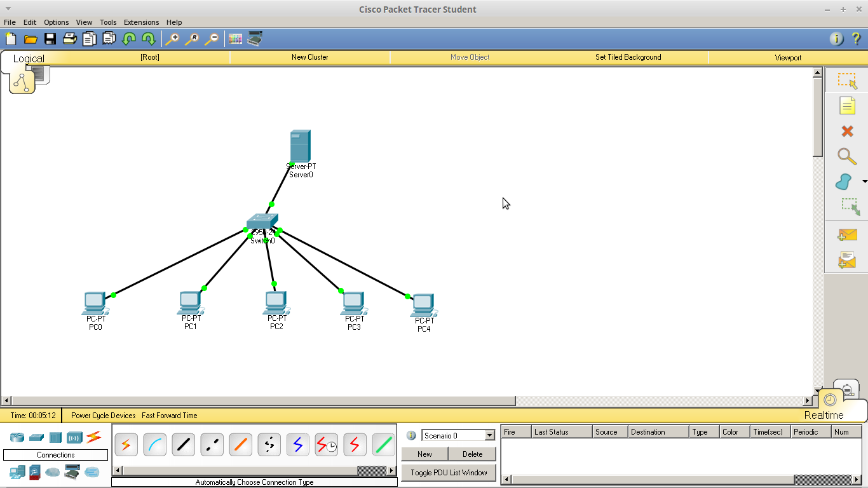
Task: Select the End Devices category
Action: tap(17, 471)
